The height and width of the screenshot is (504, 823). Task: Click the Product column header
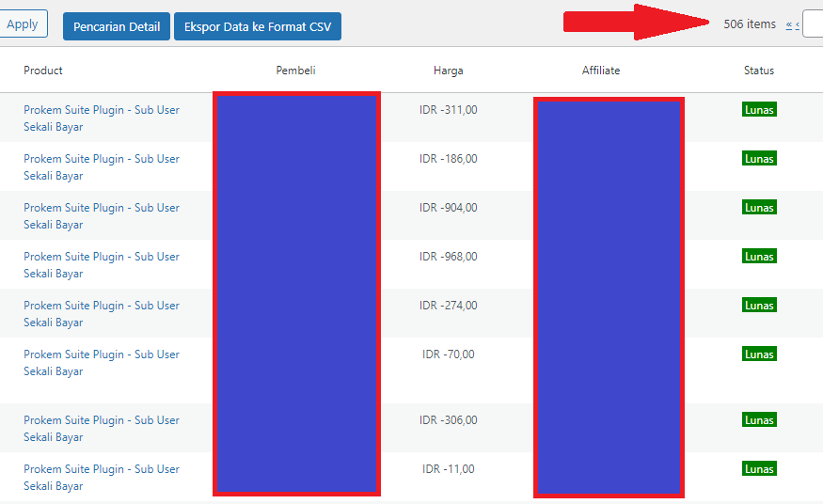pos(43,71)
